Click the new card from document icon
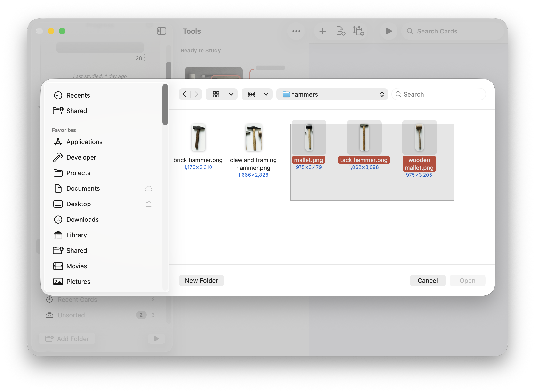 pyautogui.click(x=340, y=31)
